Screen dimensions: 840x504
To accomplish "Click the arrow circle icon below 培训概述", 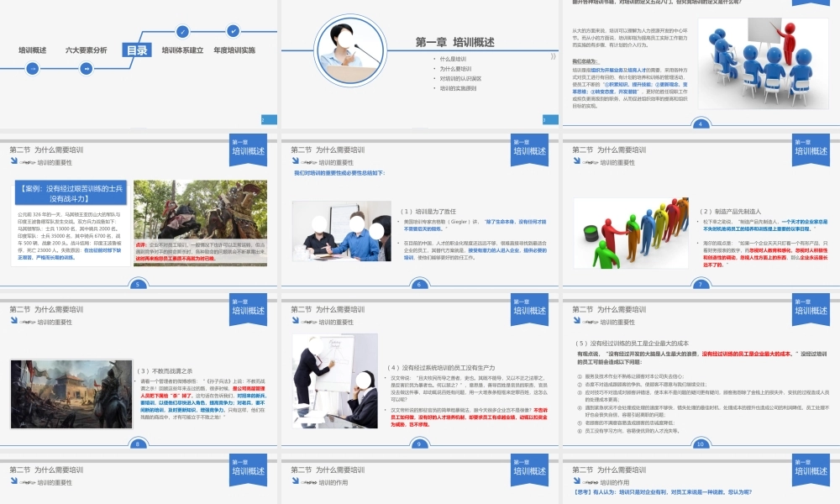I will pos(32,68).
